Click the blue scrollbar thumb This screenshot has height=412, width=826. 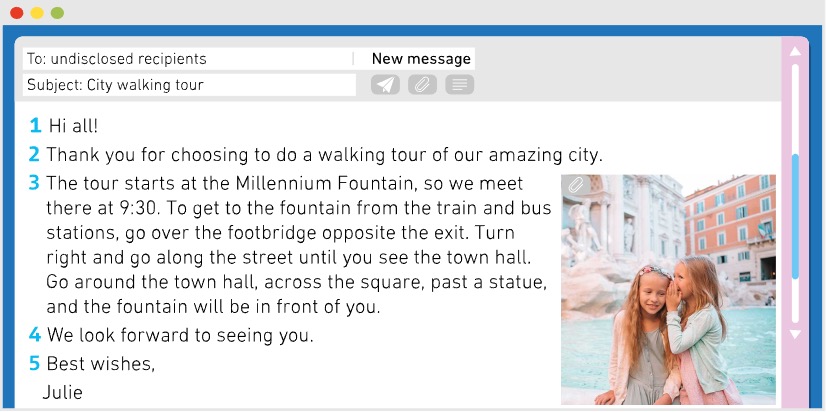(x=796, y=215)
